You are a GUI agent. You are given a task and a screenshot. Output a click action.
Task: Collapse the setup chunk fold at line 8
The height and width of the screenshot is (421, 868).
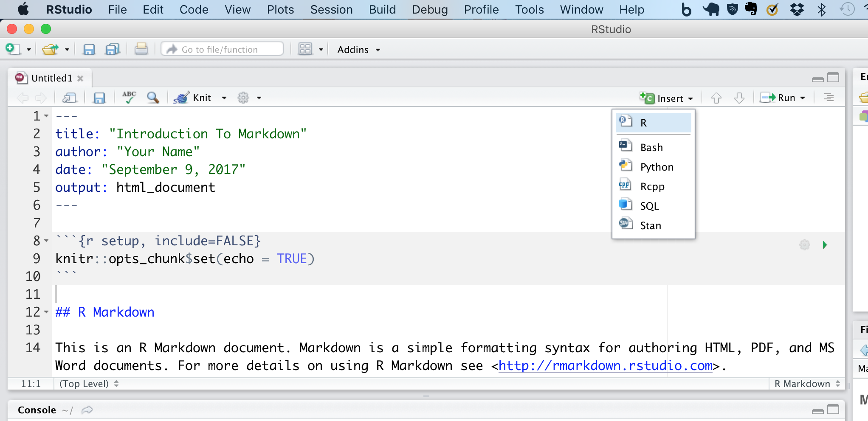46,241
